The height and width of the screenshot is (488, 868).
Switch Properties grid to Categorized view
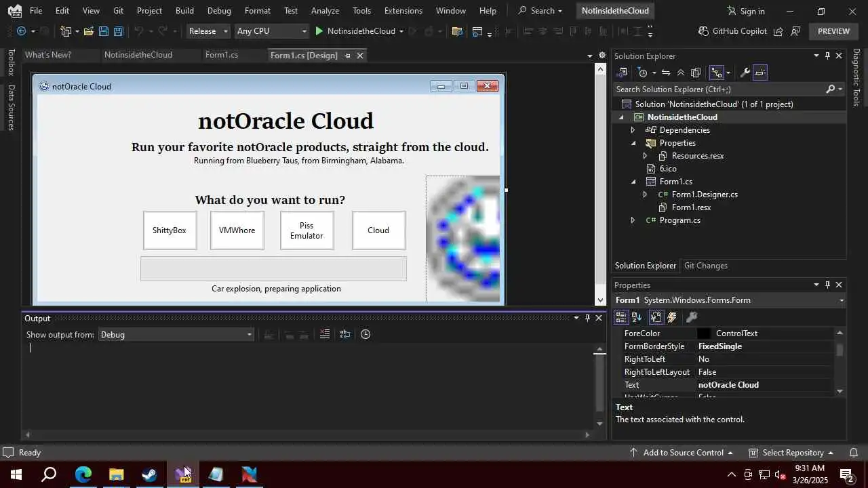[621, 317]
